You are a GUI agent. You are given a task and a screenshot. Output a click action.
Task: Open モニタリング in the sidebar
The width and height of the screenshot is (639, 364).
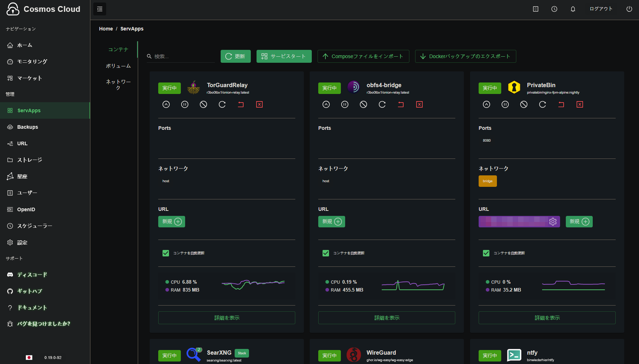32,62
